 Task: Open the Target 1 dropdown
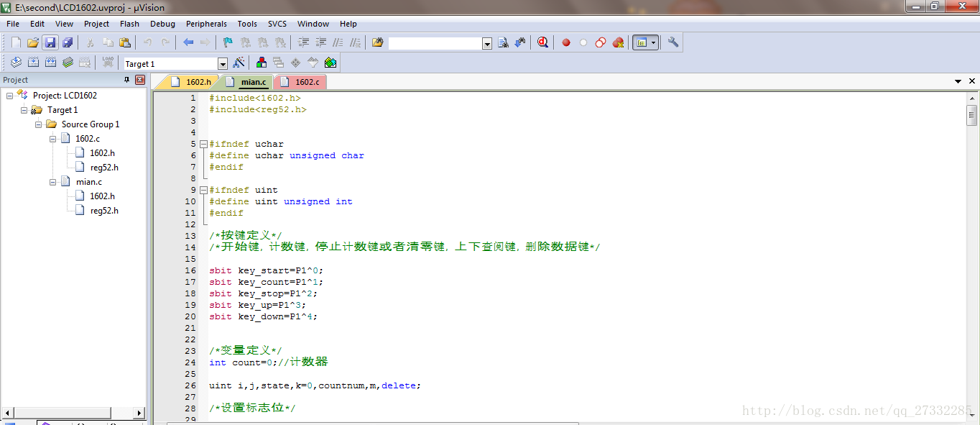pyautogui.click(x=222, y=64)
